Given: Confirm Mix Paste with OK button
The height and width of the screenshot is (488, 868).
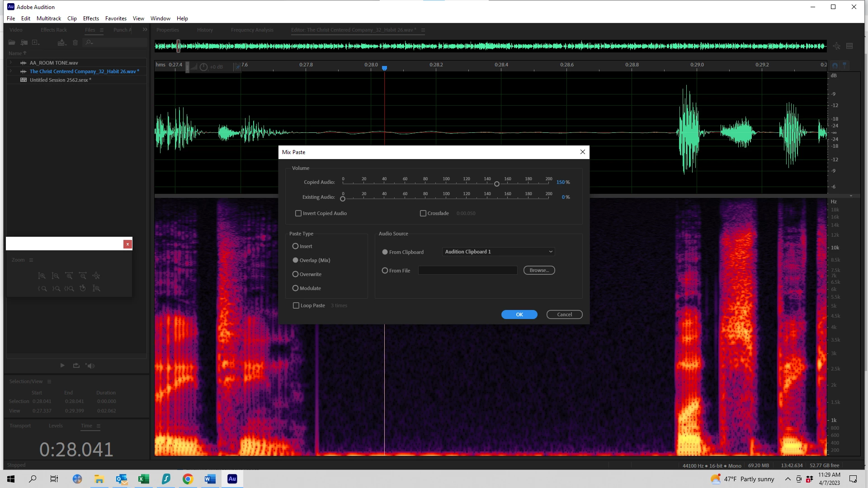Looking at the screenshot, I should tap(519, 314).
